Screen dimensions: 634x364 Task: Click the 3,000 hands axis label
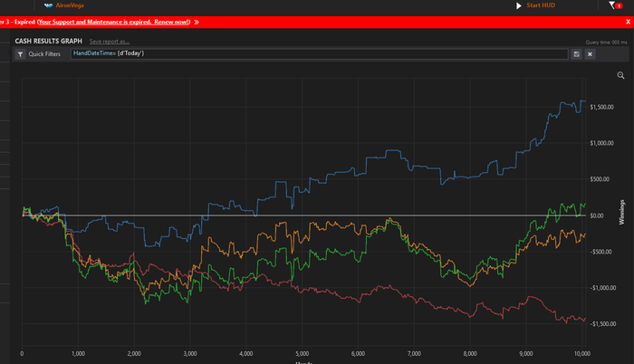pyautogui.click(x=190, y=353)
